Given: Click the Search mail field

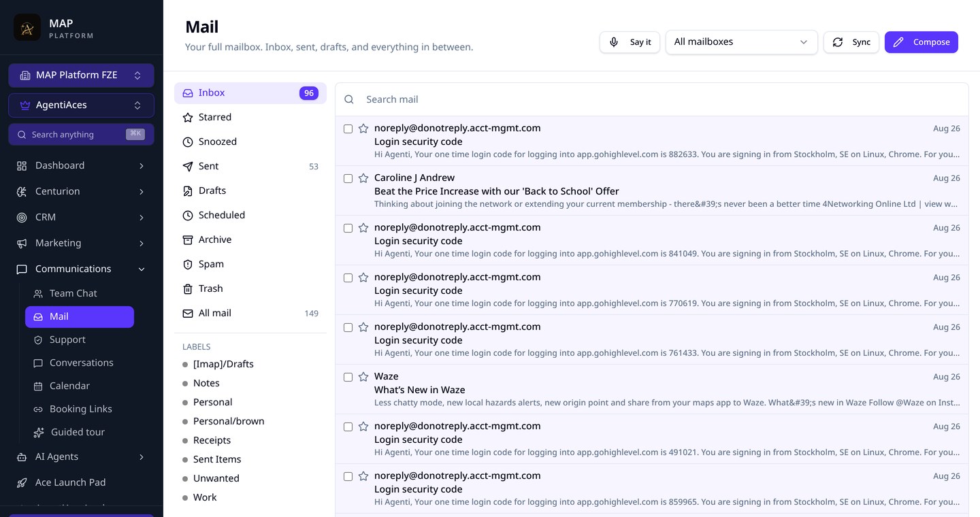Looking at the screenshot, I should (x=652, y=99).
